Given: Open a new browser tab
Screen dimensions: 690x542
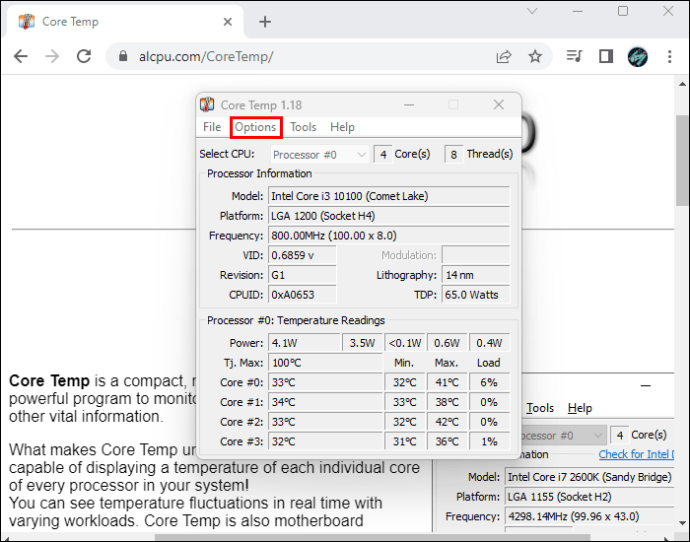Looking at the screenshot, I should [265, 22].
